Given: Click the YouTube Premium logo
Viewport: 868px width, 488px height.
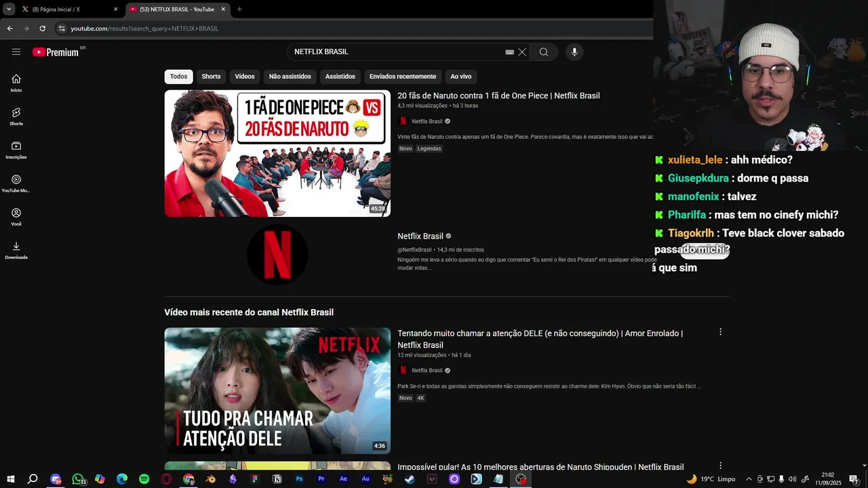Looking at the screenshot, I should (56, 52).
